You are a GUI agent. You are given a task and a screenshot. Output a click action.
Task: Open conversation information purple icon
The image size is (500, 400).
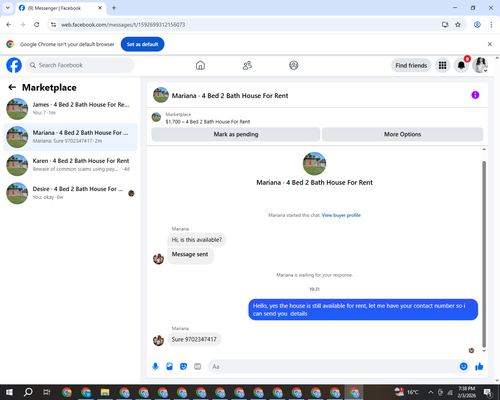pos(475,95)
